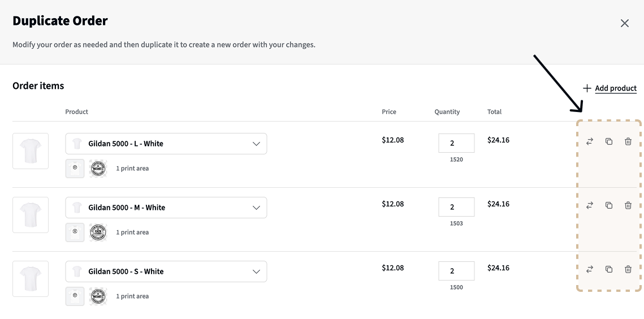Duplicate the Gildan 5000 M White item
This screenshot has height=319, width=644.
tap(609, 205)
